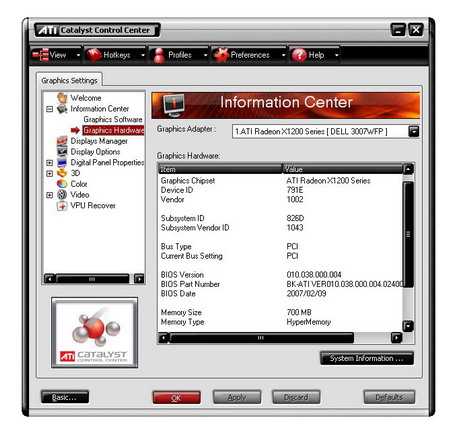Click hardware table vertical scrollbar thumb

pyautogui.click(x=408, y=234)
